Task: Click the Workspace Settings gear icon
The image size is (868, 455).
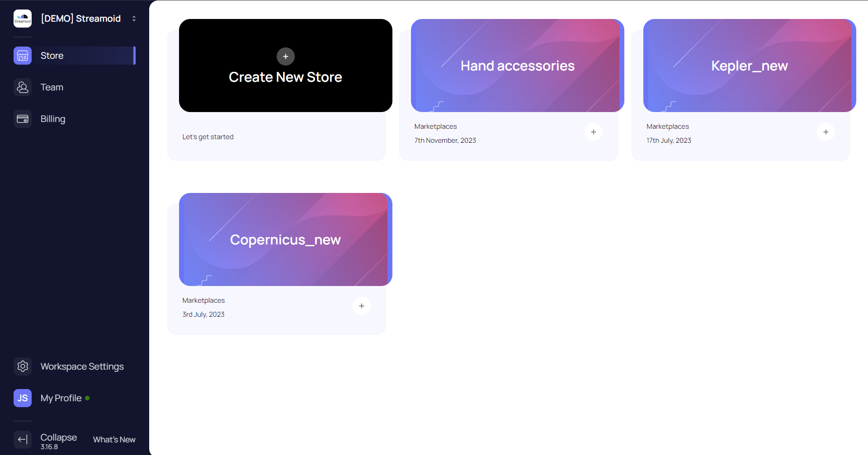Action: coord(22,366)
